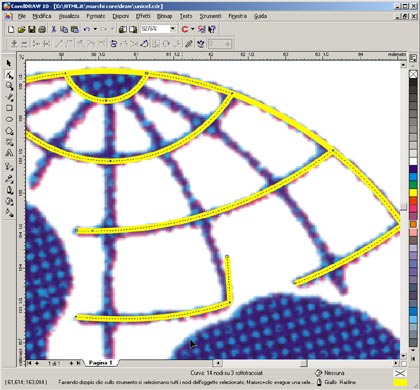
Task: Switch to the Pagina 1 tab
Action: click(x=100, y=363)
